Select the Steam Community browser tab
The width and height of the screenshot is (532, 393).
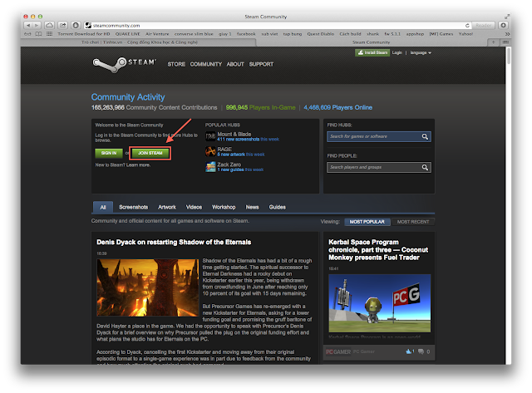372,42
